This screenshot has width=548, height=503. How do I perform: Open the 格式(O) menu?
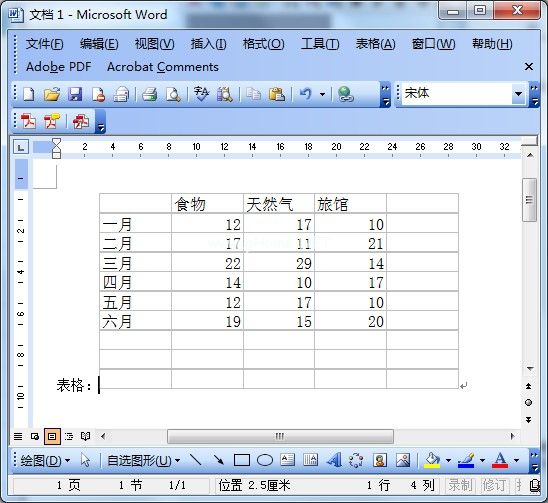(x=264, y=44)
